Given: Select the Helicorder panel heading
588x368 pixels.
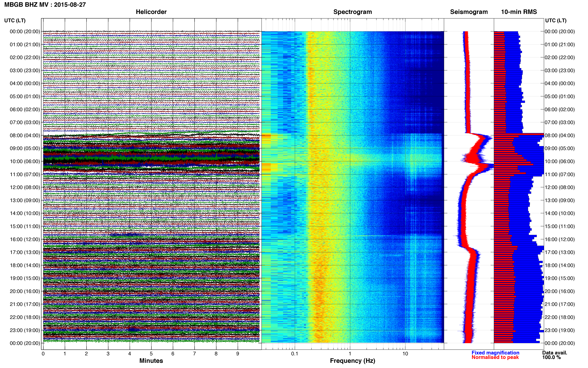Looking at the screenshot, I should tap(151, 12).
